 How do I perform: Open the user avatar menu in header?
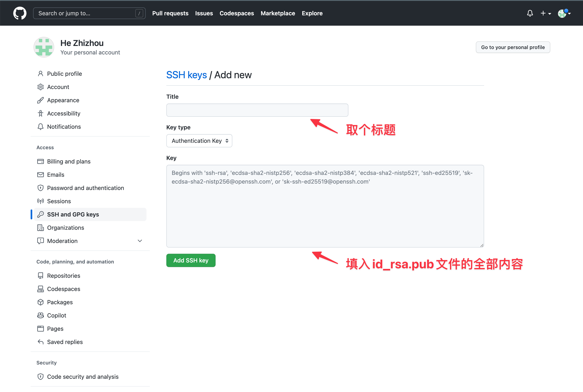(x=564, y=13)
